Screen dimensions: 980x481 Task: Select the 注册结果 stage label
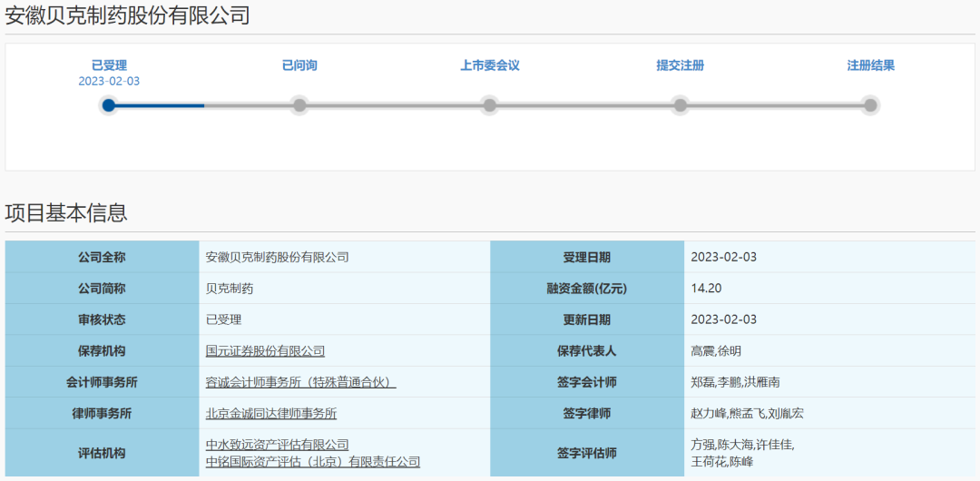(x=870, y=65)
